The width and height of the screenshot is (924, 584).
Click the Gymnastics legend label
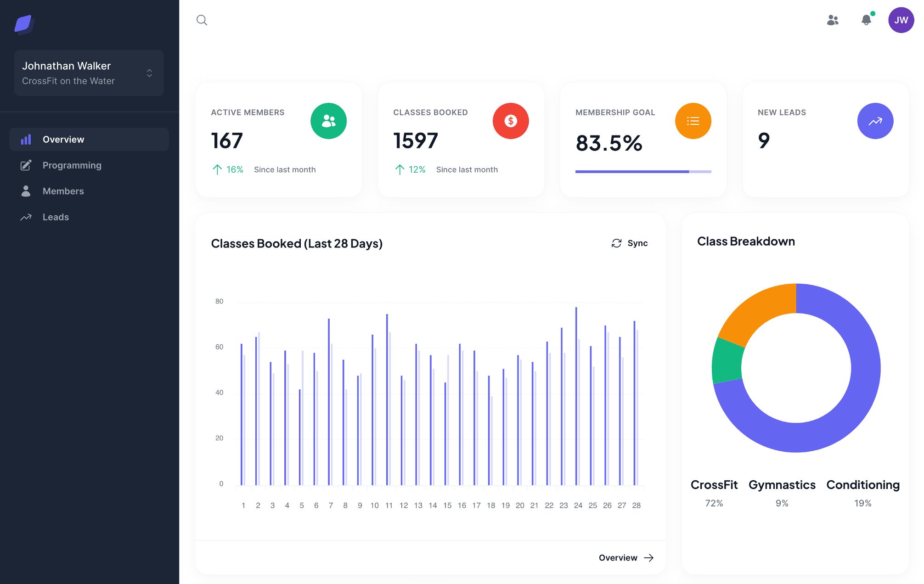coord(782,485)
